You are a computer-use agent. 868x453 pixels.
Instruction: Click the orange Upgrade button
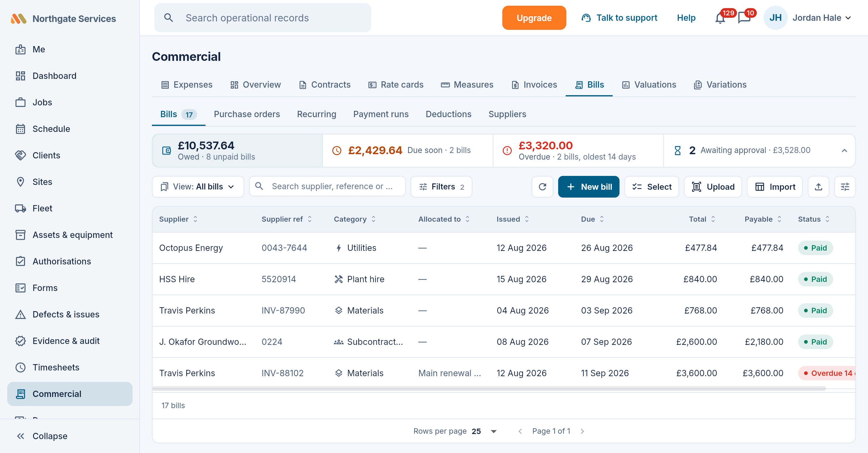coord(534,18)
